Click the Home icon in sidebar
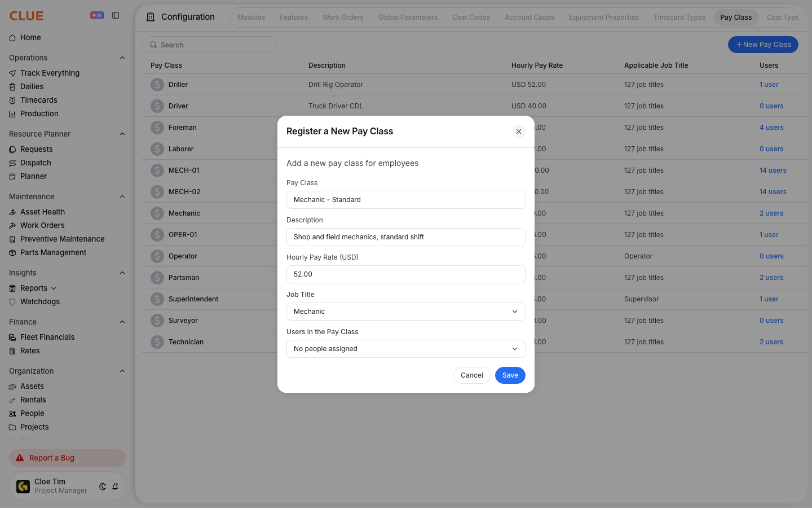 click(12, 38)
